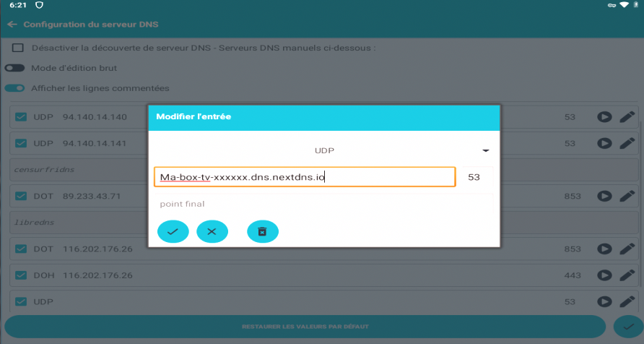
Task: Click the 'point final' endpoint field
Action: click(323, 204)
